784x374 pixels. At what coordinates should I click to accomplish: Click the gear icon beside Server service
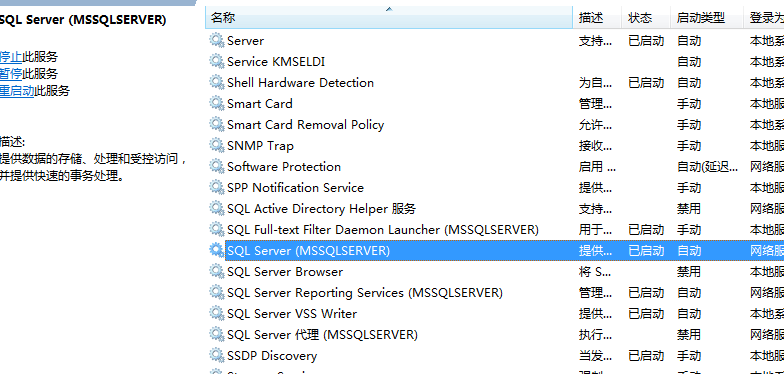216,40
